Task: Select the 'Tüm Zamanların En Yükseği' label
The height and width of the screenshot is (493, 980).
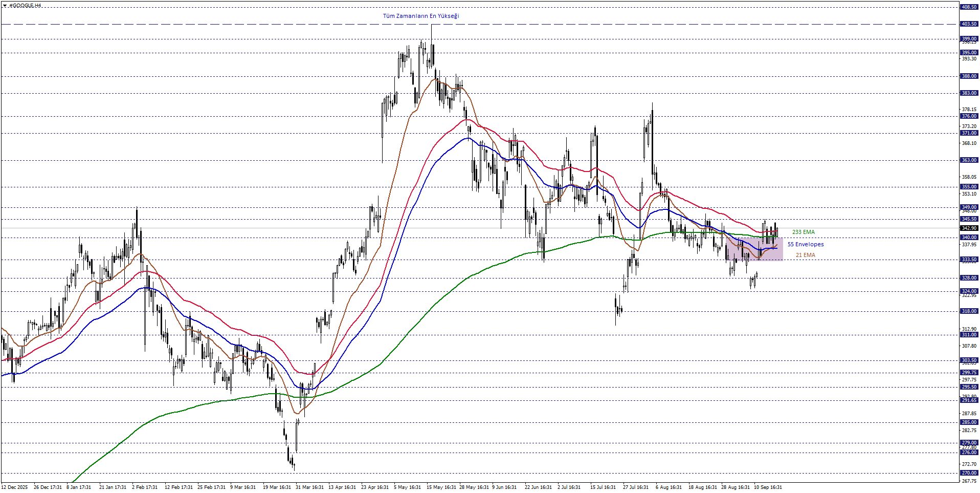Action: (421, 16)
